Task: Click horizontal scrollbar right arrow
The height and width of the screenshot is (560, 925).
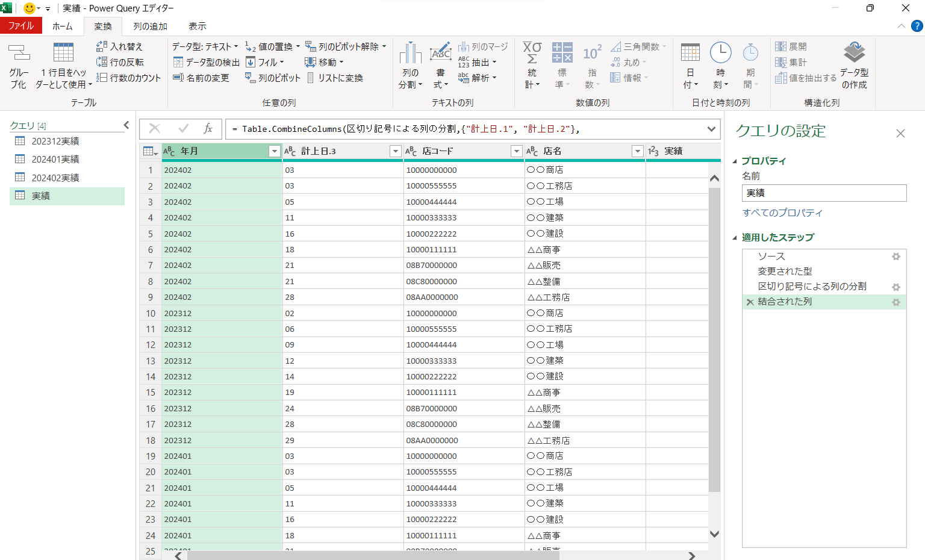Action: (x=691, y=555)
